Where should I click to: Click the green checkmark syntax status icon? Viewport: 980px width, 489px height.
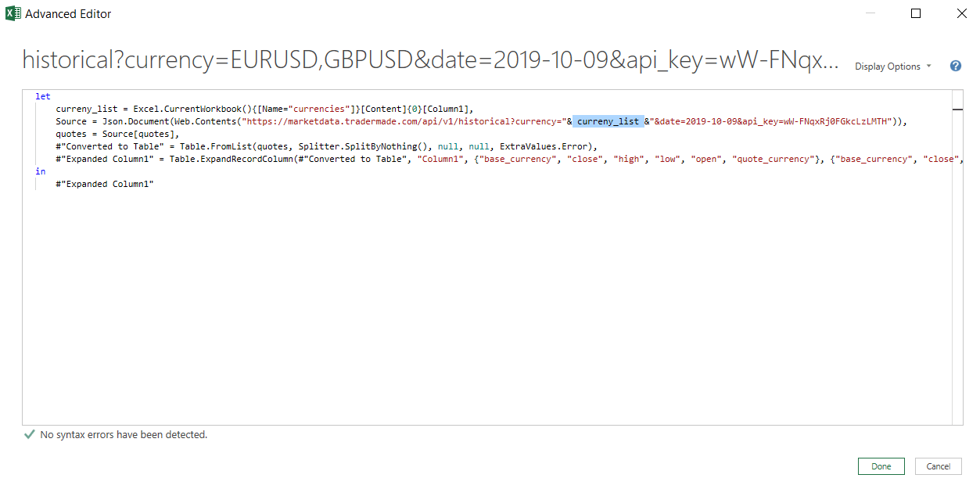point(30,434)
